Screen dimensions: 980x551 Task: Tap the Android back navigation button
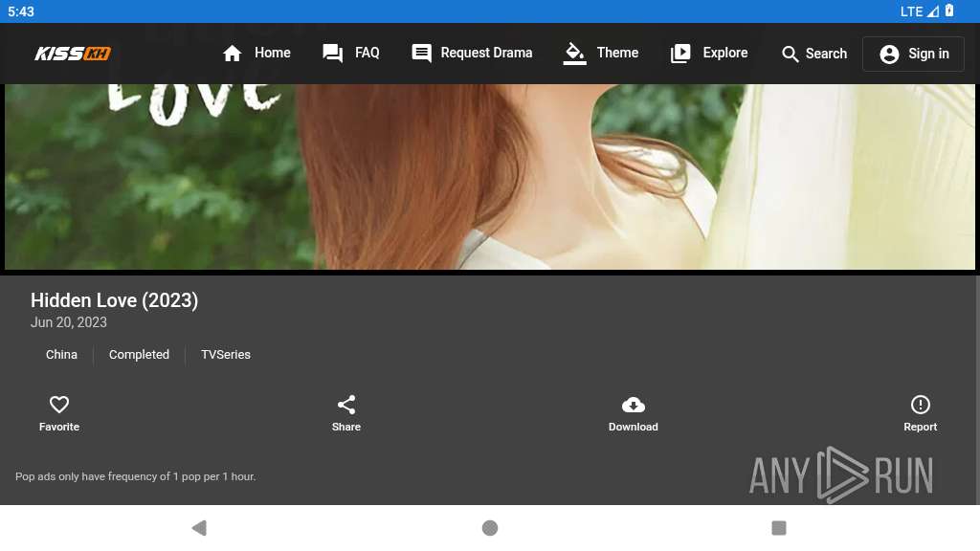pyautogui.click(x=199, y=528)
